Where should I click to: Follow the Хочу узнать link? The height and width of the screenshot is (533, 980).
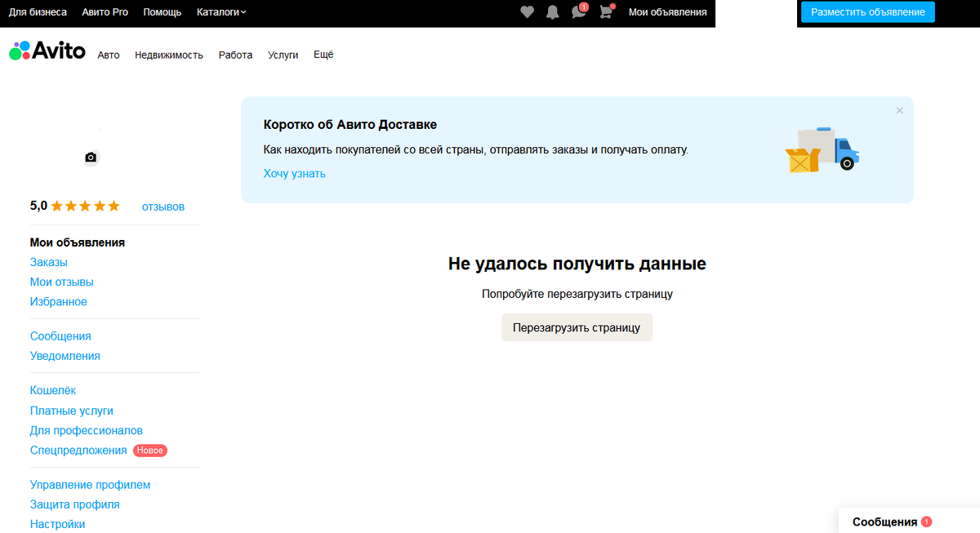click(x=293, y=173)
